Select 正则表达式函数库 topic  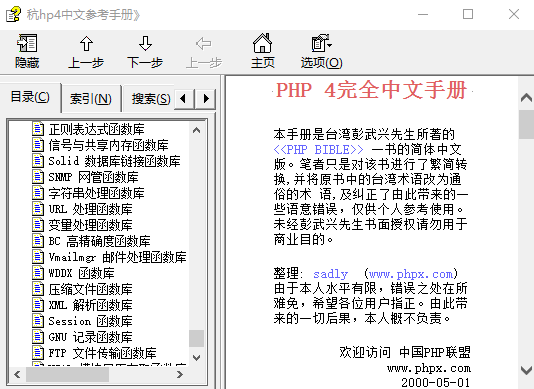pos(96,129)
